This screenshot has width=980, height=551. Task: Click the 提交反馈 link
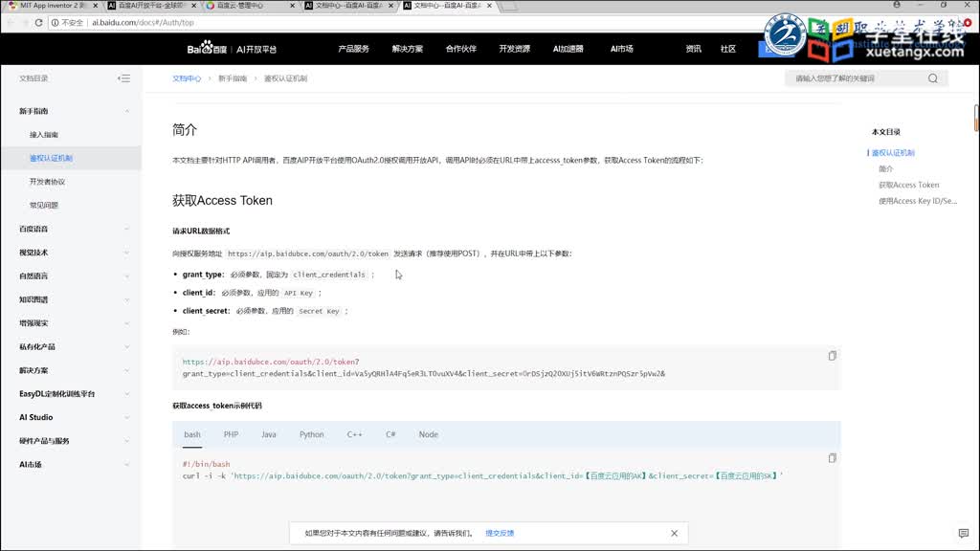500,533
